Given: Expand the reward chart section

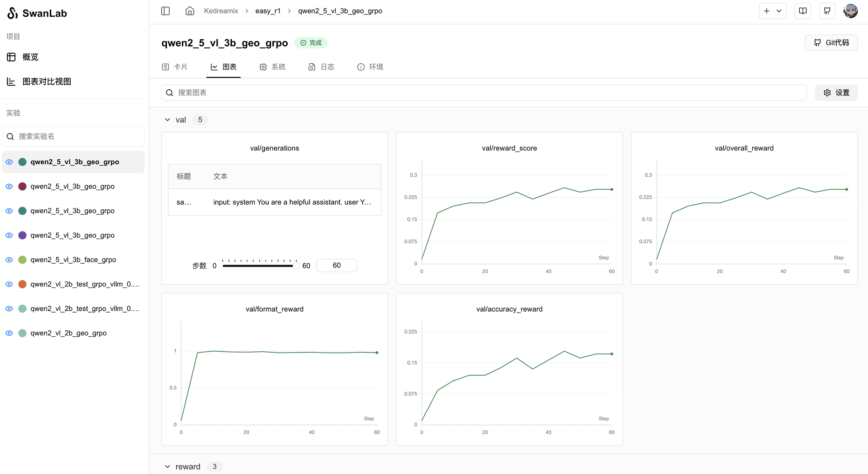Looking at the screenshot, I should coord(167,467).
